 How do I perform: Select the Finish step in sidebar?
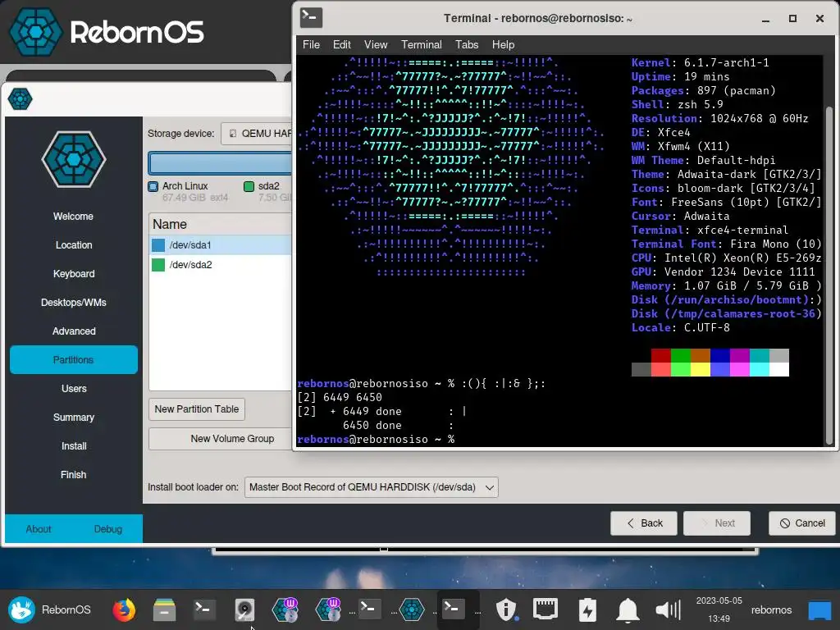[73, 475]
